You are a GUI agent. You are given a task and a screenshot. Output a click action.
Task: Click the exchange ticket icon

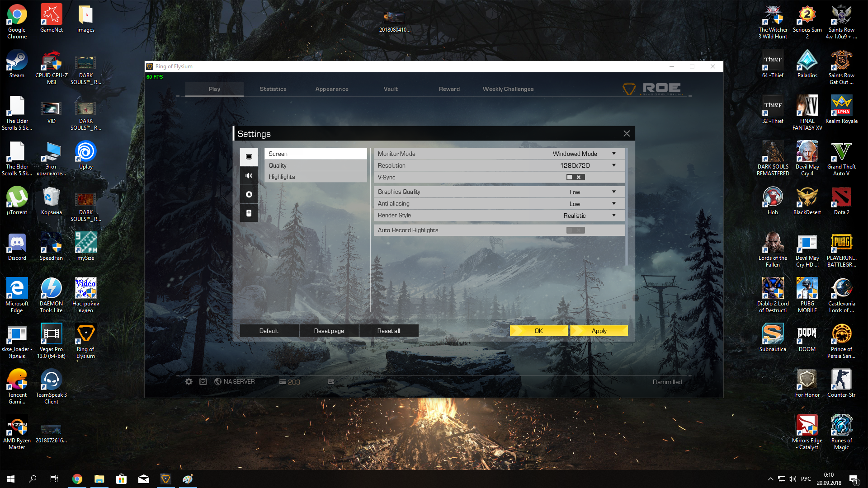pyautogui.click(x=331, y=382)
